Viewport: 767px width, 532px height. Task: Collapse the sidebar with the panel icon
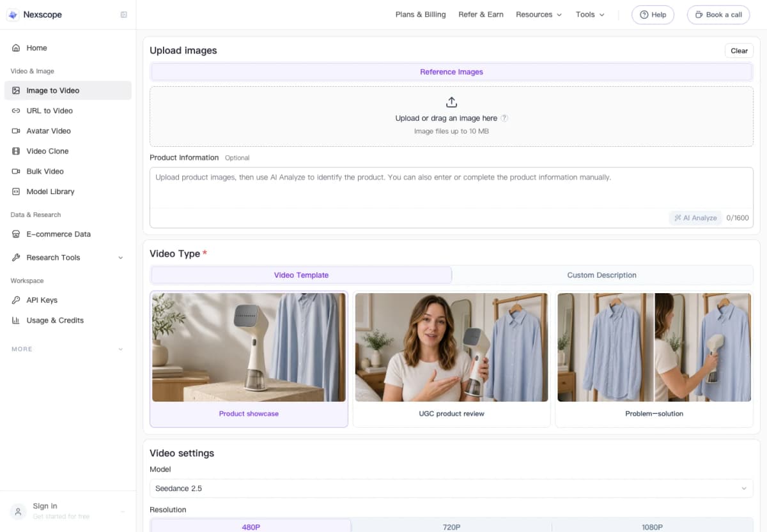point(124,15)
